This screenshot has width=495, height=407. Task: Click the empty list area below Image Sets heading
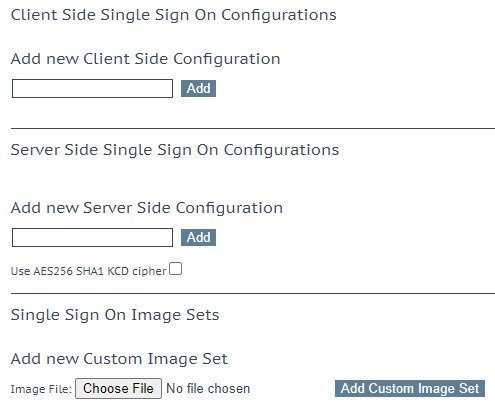click(x=253, y=337)
